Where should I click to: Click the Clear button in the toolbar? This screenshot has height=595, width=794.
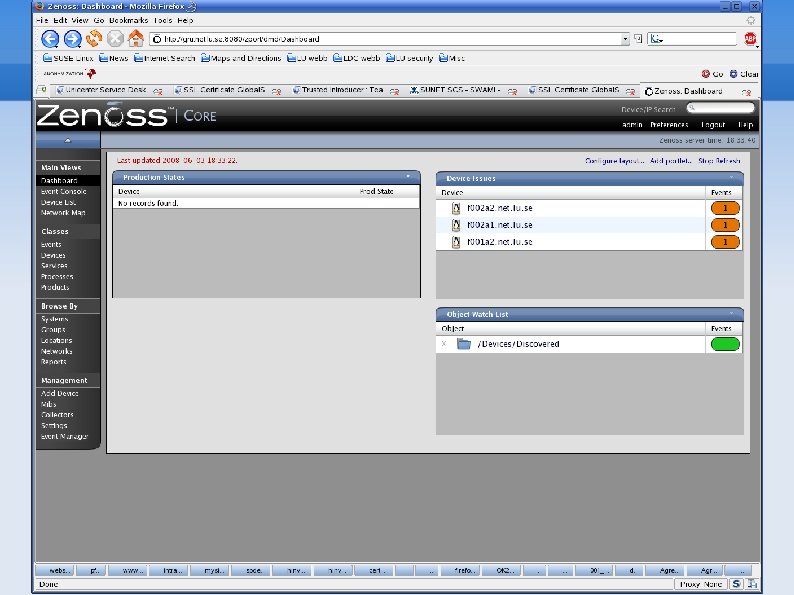coord(743,74)
